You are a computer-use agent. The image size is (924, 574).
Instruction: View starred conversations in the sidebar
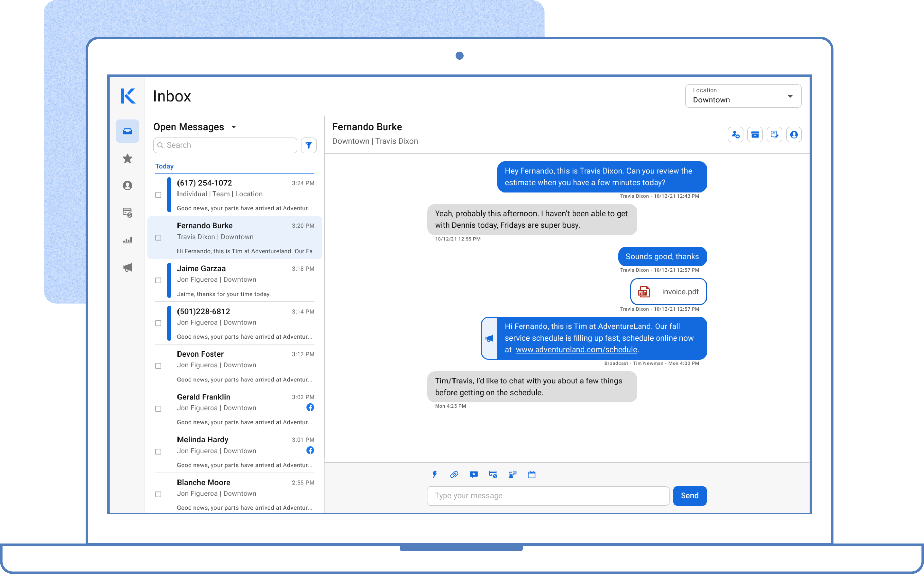(128, 159)
